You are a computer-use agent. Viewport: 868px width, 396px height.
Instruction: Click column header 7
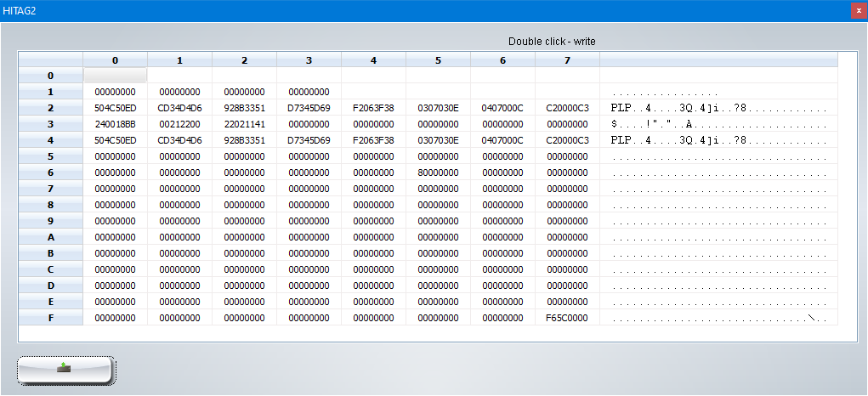pos(567,60)
